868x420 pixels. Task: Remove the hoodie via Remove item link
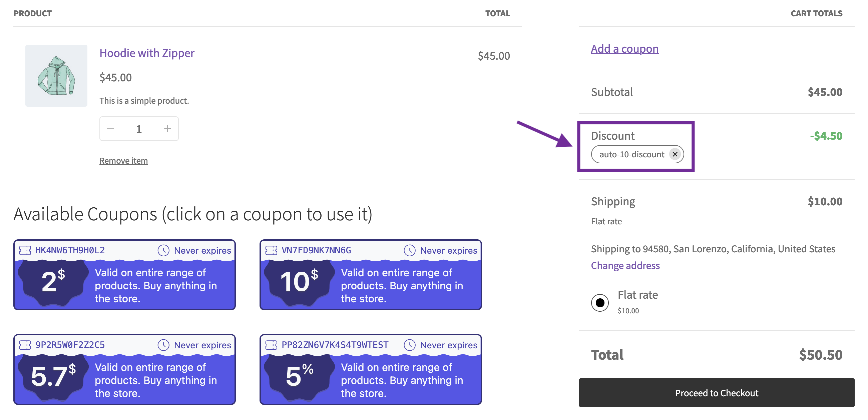click(123, 161)
